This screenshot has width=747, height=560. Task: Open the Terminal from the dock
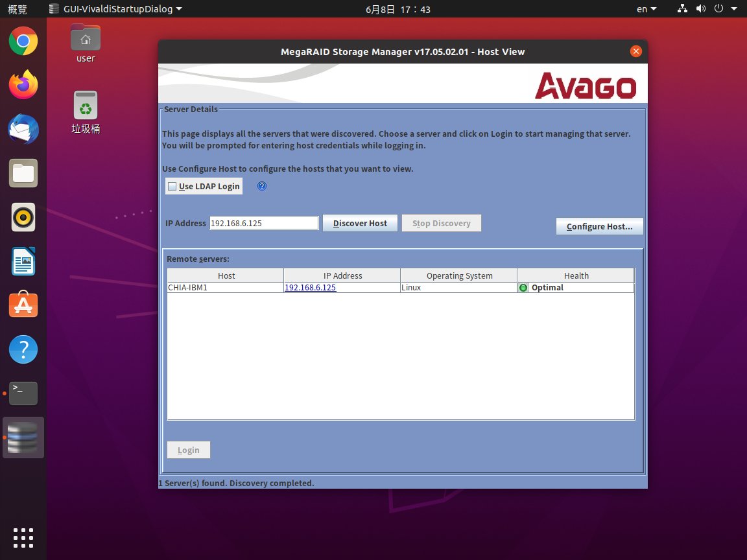[23, 393]
